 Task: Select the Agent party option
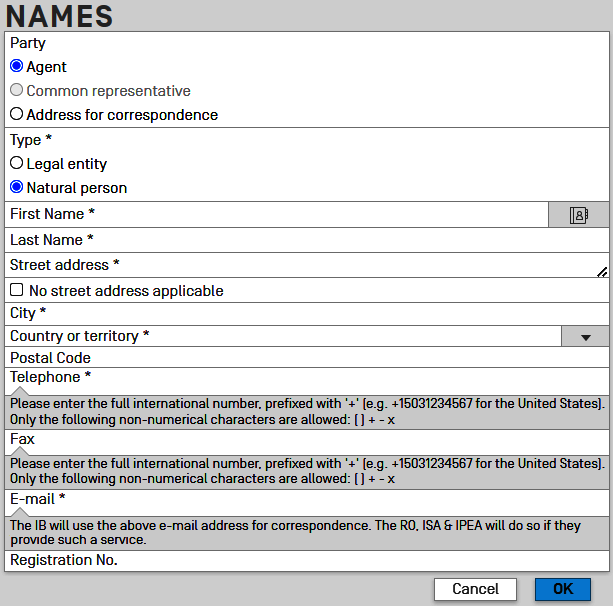17,67
